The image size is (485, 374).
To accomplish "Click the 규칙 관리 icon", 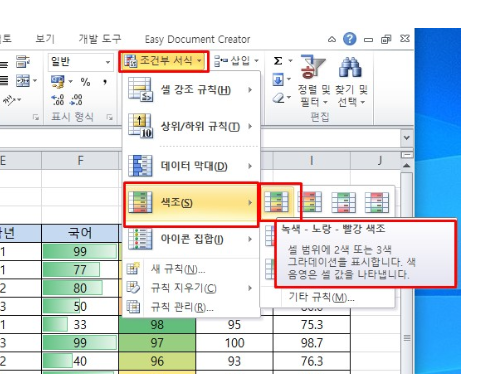I will 133,307.
